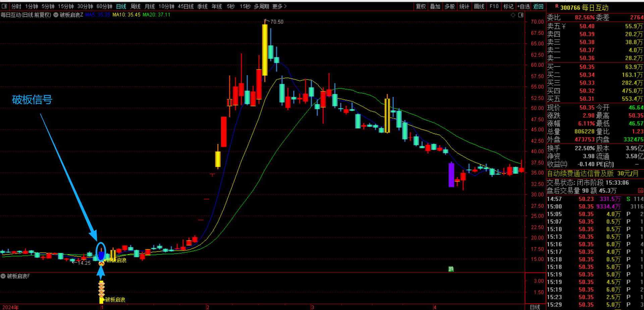The height and width of the screenshot is (310, 644).
Task: Select the 月线 monthly chart tab
Action: [150, 6]
